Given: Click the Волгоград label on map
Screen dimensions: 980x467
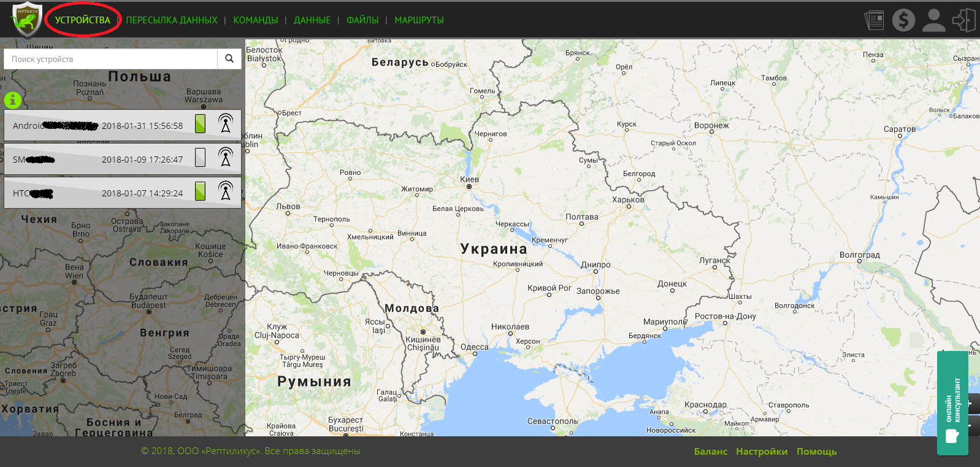Looking at the screenshot, I should point(859,255).
